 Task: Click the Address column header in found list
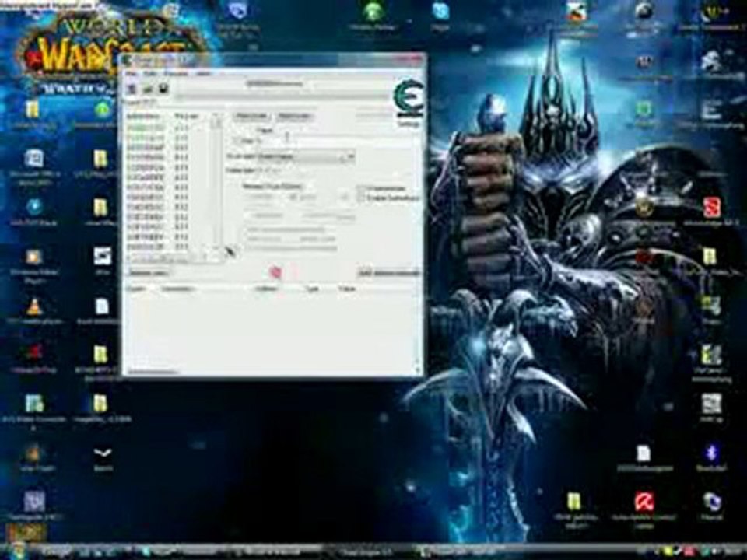coord(145,116)
